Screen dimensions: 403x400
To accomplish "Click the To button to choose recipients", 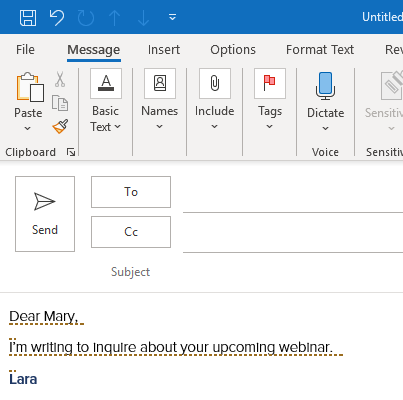I will [131, 192].
